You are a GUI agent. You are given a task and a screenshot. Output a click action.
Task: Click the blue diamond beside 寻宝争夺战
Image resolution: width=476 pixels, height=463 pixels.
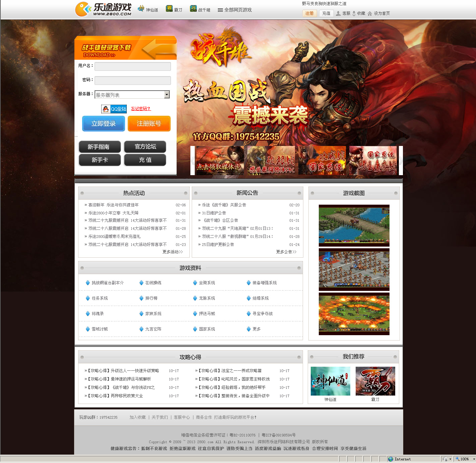click(249, 314)
